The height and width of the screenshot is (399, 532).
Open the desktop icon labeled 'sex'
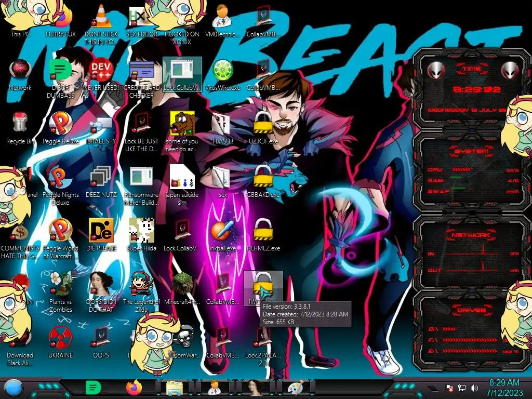click(222, 182)
